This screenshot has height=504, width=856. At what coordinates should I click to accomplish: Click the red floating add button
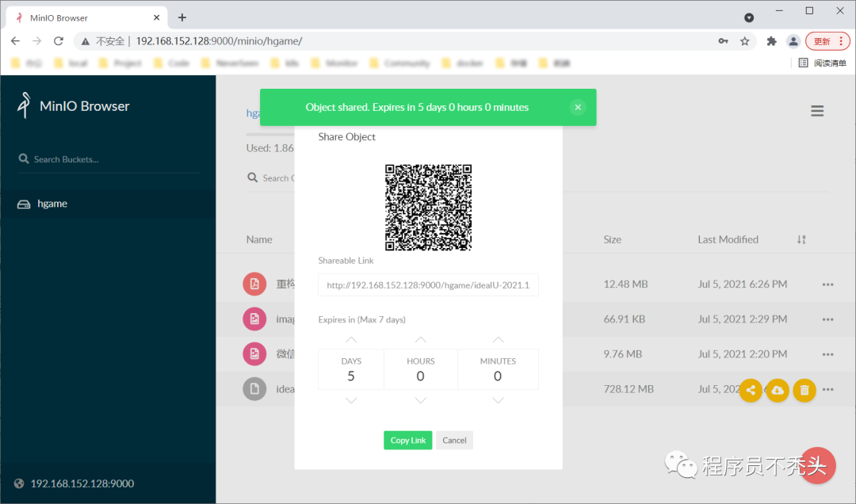pos(817,465)
